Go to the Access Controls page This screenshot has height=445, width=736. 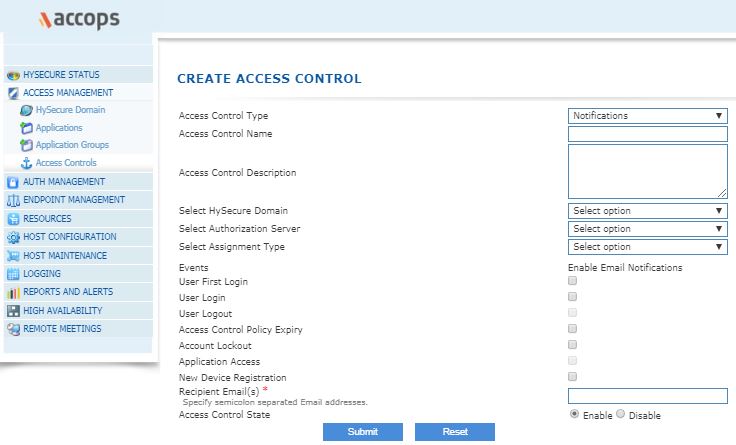click(66, 163)
